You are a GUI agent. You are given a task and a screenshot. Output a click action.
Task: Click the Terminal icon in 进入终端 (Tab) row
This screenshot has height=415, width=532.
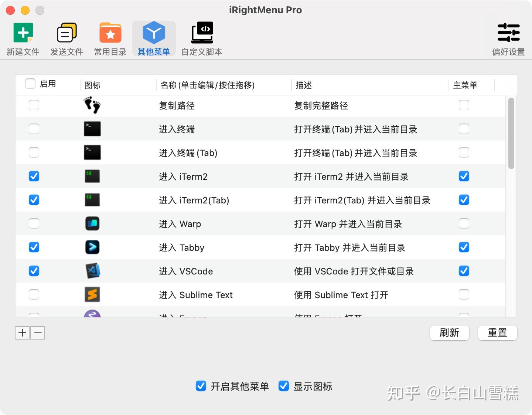coord(92,152)
